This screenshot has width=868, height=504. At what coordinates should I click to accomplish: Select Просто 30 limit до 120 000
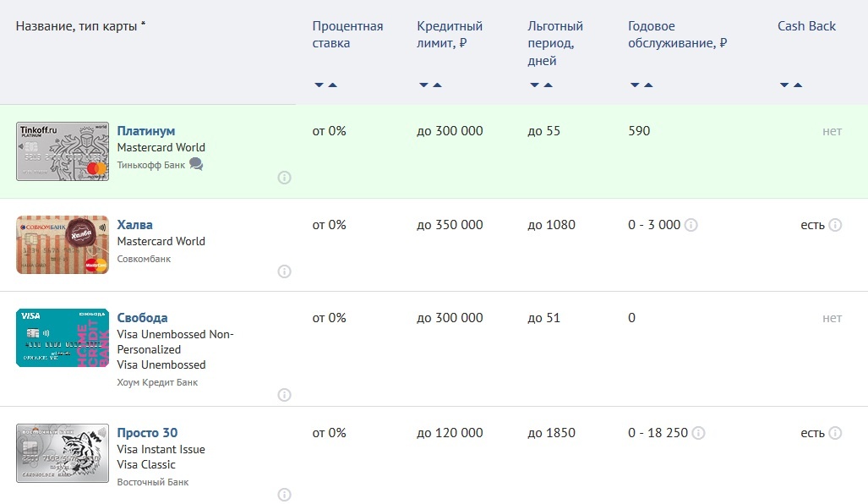pos(450,433)
